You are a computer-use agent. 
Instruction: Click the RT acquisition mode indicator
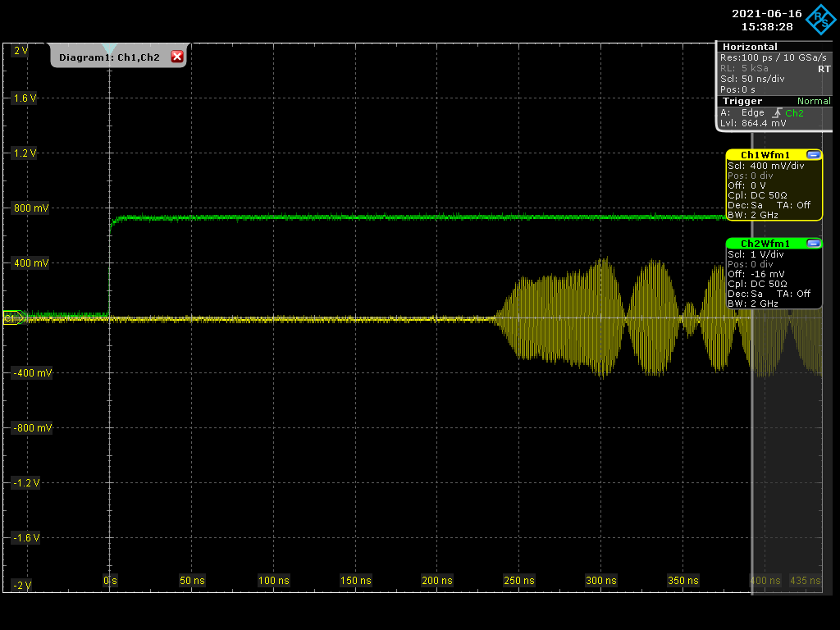pos(823,69)
